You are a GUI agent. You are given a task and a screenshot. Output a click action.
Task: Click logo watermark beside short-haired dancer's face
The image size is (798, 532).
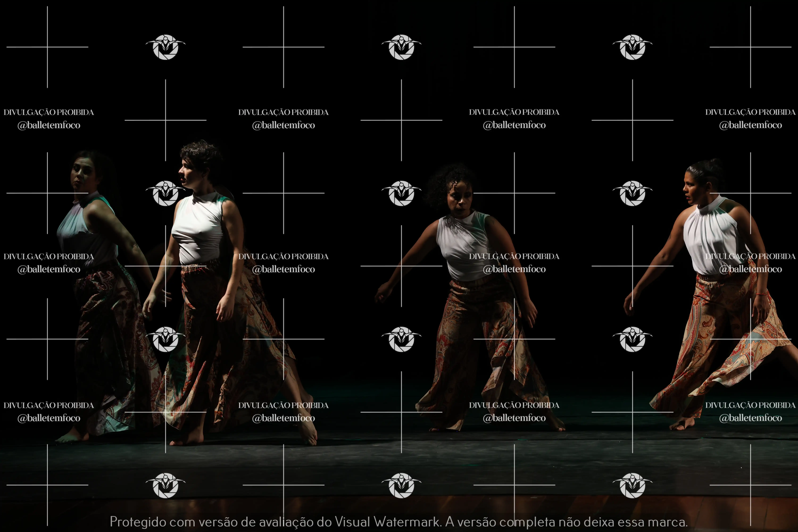[166, 193]
